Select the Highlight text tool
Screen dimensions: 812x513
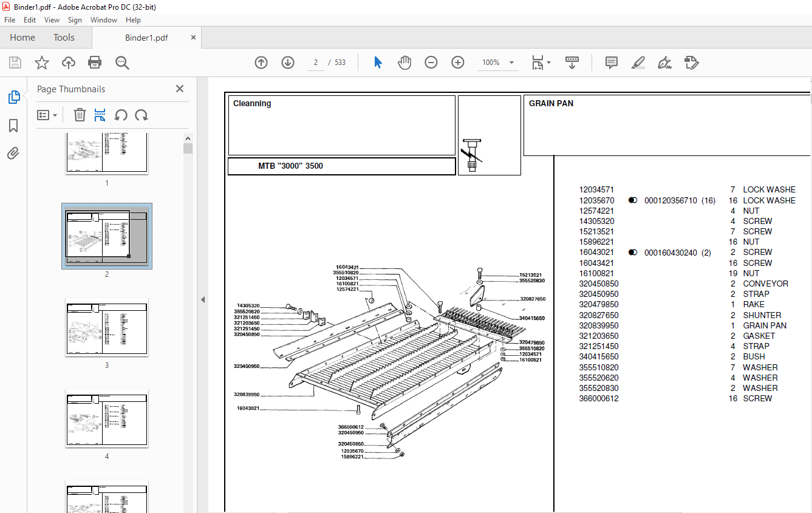pyautogui.click(x=638, y=63)
